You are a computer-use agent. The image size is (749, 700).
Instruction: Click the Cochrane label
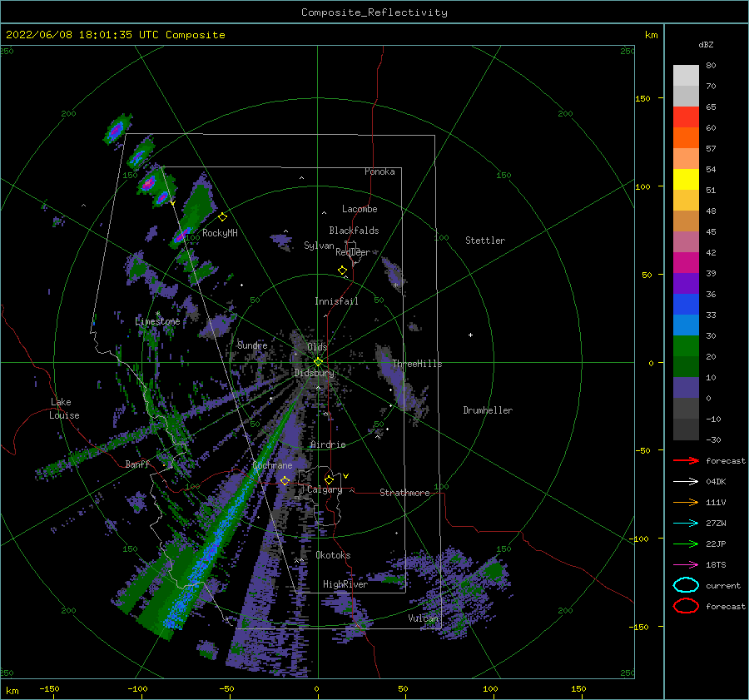click(x=272, y=465)
